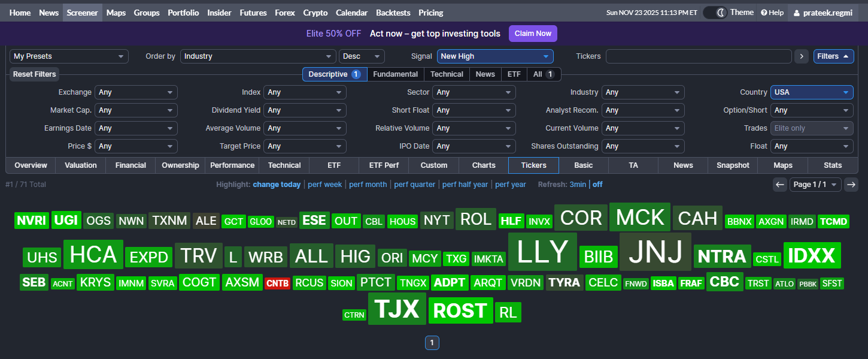Open the LLY ticker tile

point(542,252)
